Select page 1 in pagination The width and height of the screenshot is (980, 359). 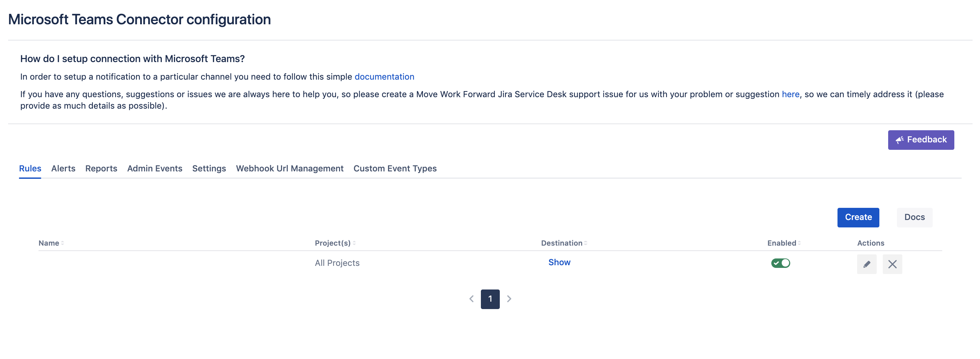pyautogui.click(x=490, y=299)
